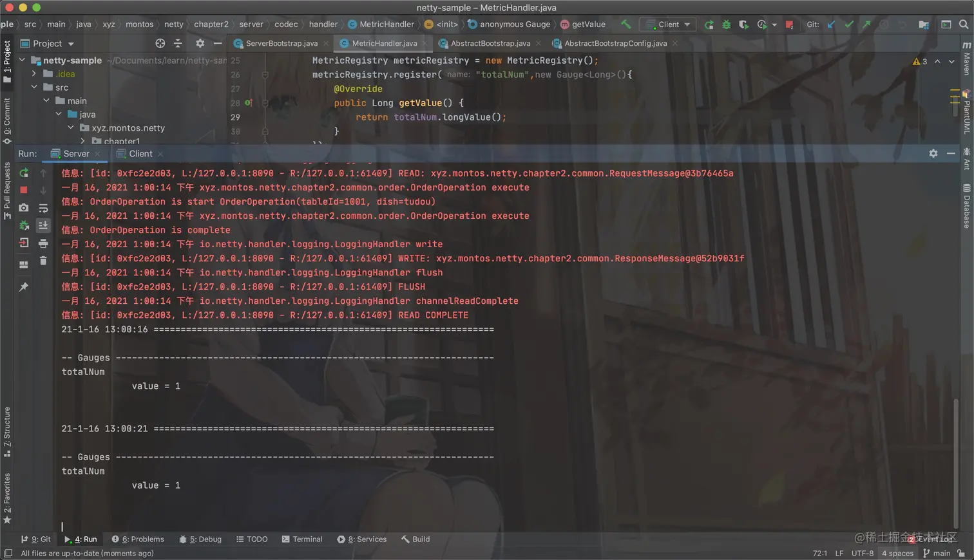
Task: Toggle the Project tool window stripe button
Action: tap(7, 62)
